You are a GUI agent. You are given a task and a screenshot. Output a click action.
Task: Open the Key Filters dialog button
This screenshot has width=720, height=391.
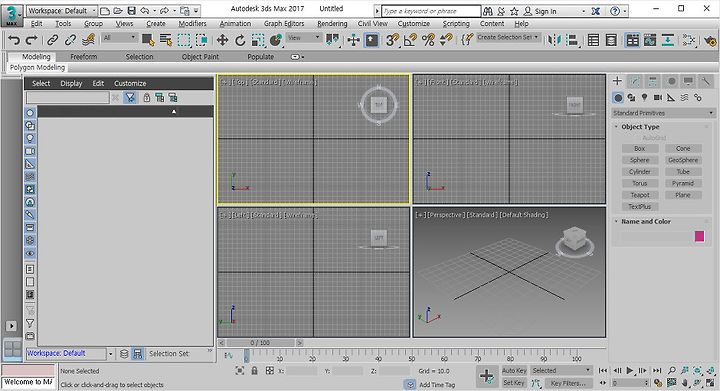coord(568,383)
